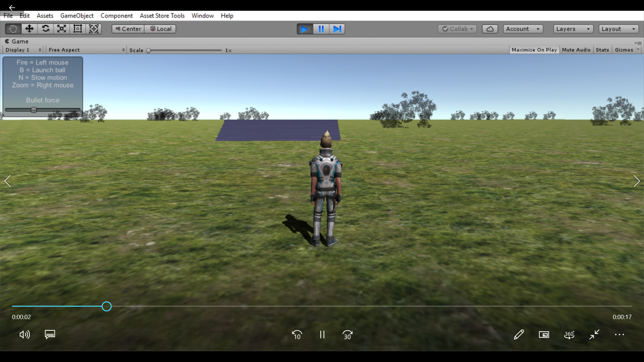The width and height of the screenshot is (644, 362).
Task: Click the Step frame button
Action: 337,29
